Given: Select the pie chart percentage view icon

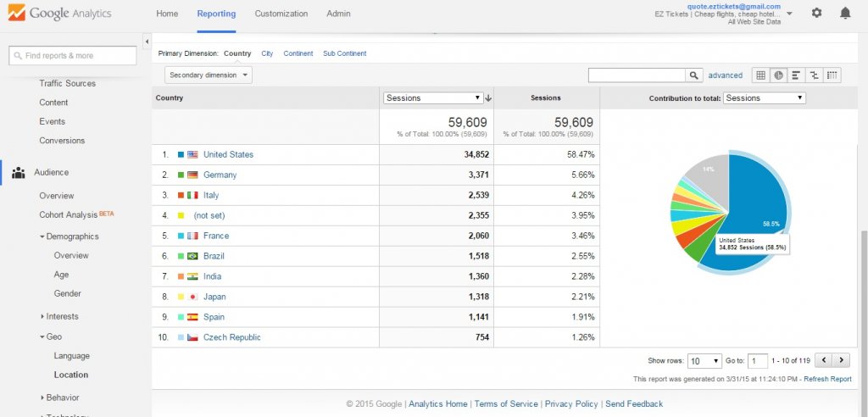Looking at the screenshot, I should point(778,75).
